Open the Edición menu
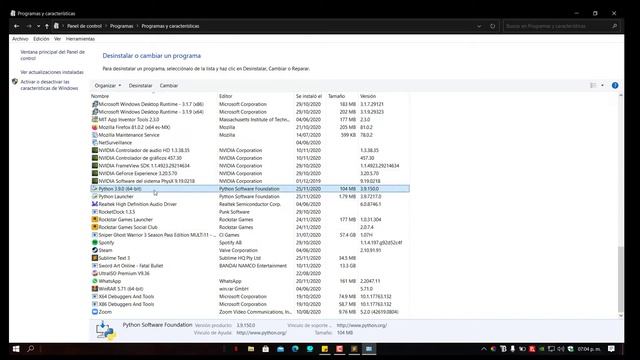This screenshot has width=640, height=360. pos(41,39)
